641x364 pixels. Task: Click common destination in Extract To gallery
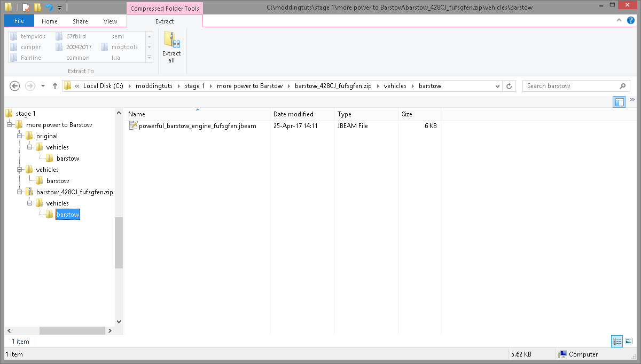(78, 58)
